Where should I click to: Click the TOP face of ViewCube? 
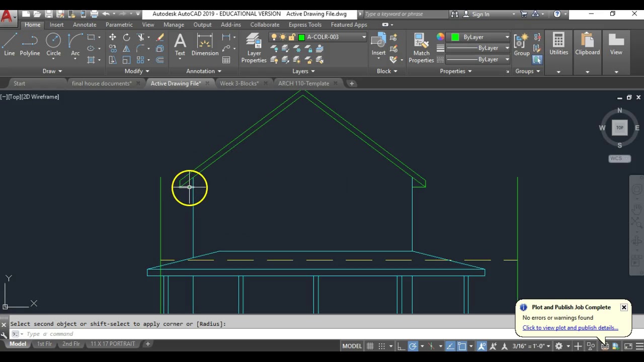pos(619,128)
